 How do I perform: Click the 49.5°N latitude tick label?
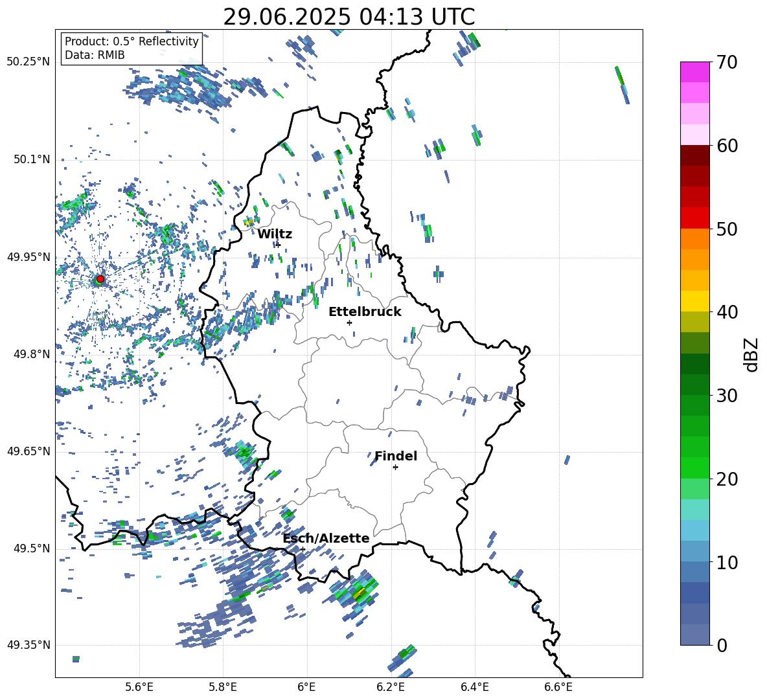[31, 548]
